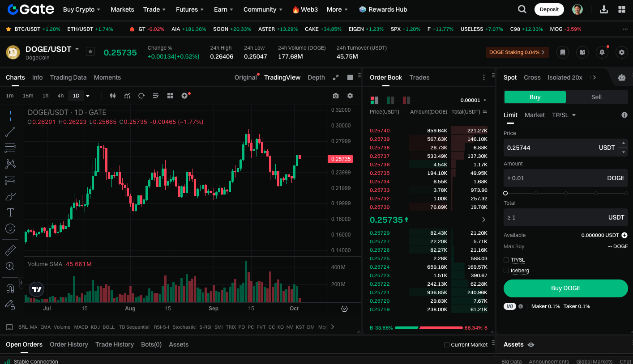This screenshot has height=364, width=633.
Task: Tick the Current Market checkbox
Action: tap(446, 345)
